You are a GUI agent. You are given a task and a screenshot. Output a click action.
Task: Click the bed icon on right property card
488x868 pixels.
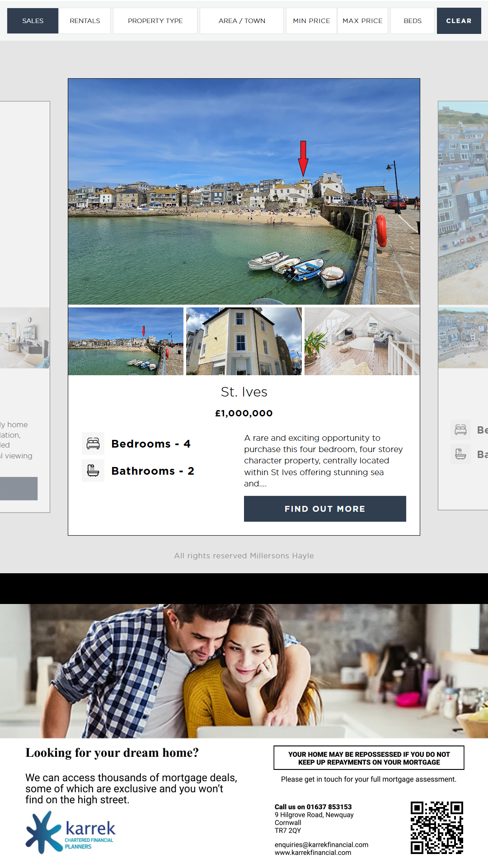click(x=460, y=430)
